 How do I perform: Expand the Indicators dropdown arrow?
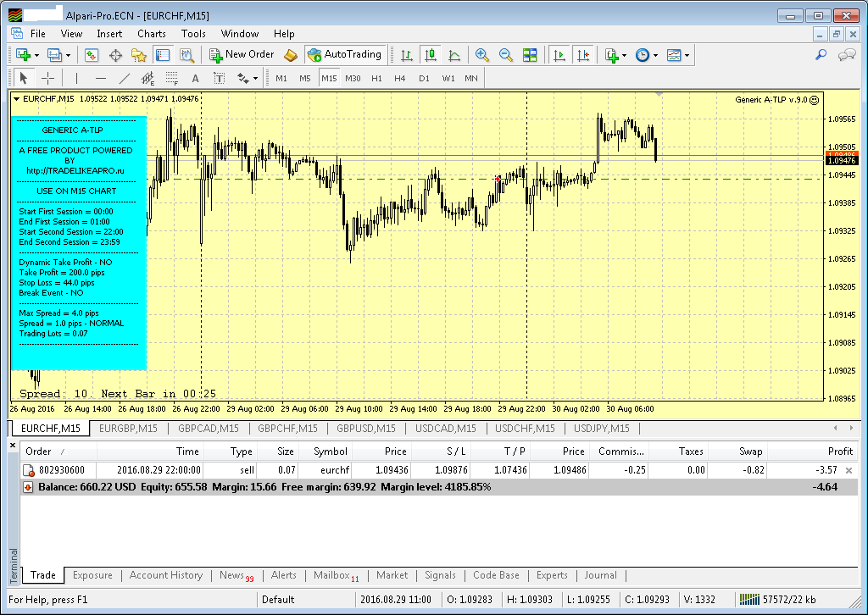625,55
